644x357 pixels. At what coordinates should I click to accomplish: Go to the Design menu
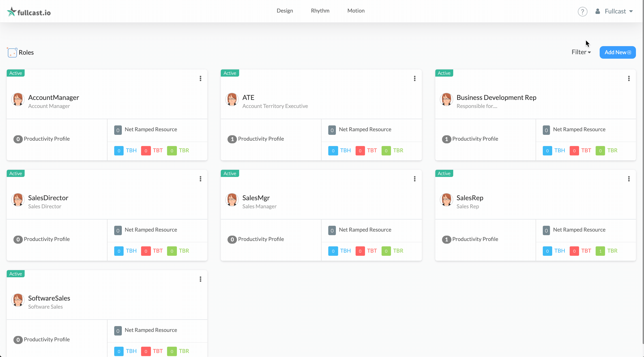coord(285,11)
